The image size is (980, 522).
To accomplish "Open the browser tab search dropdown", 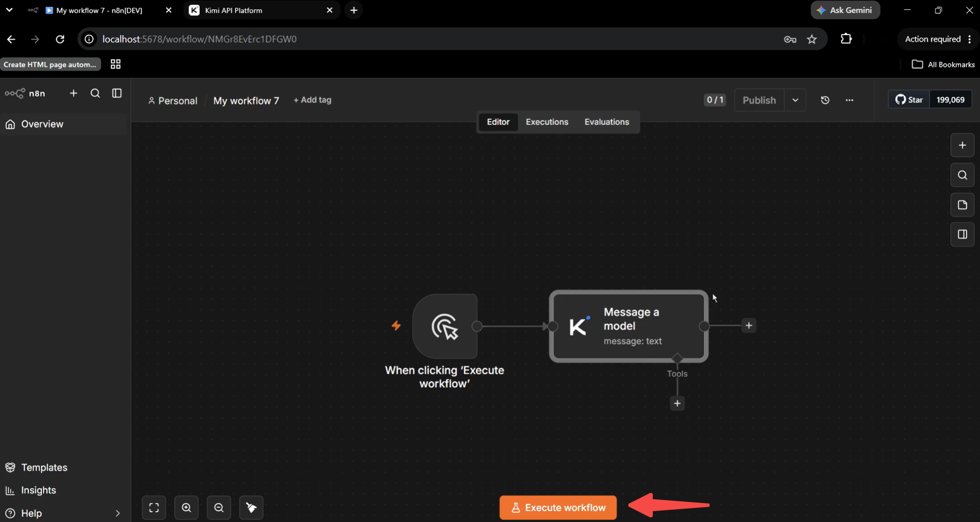I will click(9, 10).
